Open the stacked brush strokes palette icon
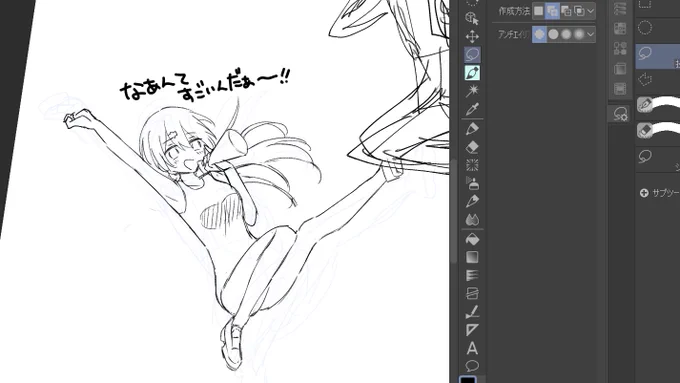The width and height of the screenshot is (680, 383). pos(620,9)
